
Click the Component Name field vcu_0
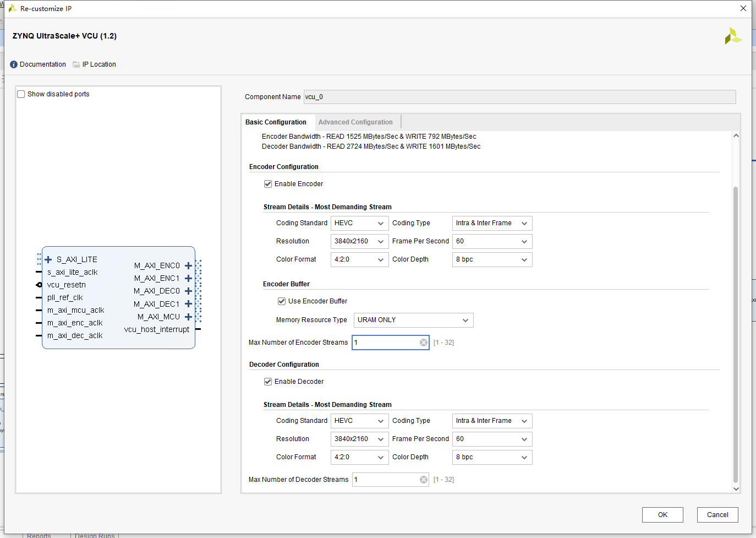[x=519, y=97]
